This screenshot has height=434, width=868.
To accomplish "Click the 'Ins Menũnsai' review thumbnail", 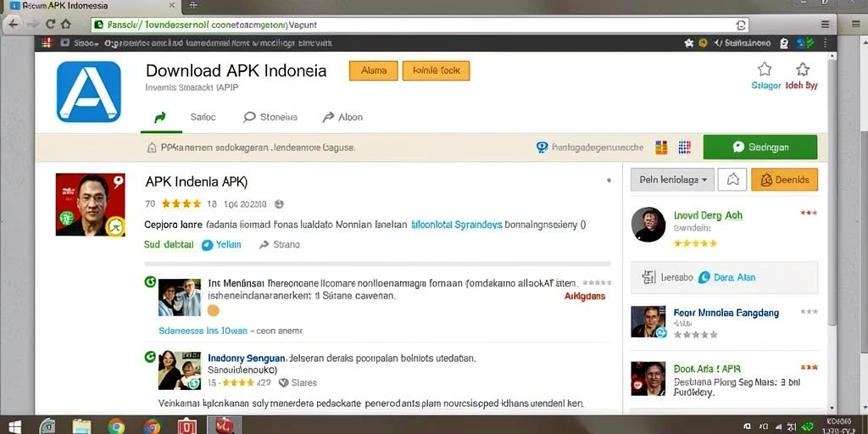I will (x=180, y=298).
